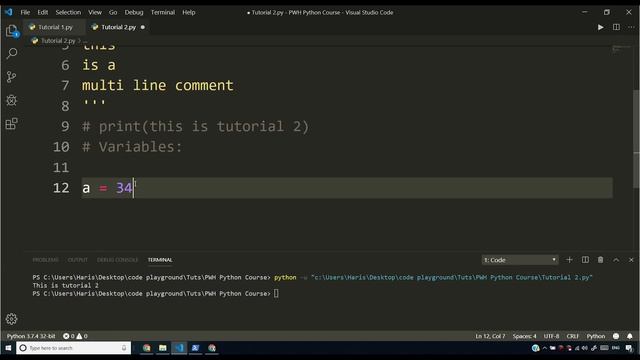The width and height of the screenshot is (640, 360).
Task: Open Chrome from the taskbar
Action: 147,348
